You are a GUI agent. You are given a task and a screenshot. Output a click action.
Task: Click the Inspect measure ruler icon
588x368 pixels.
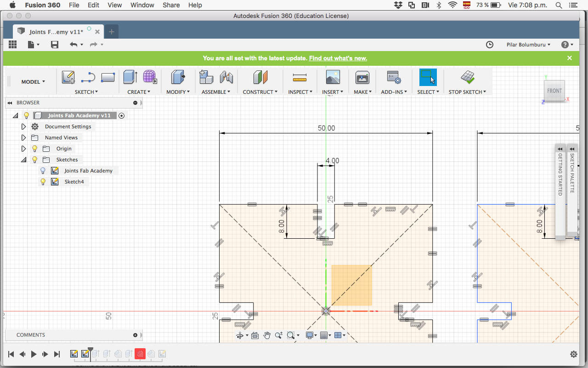click(300, 77)
